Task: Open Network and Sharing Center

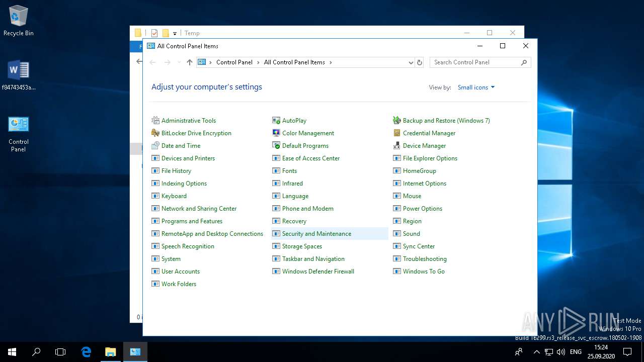Action: coord(199,209)
